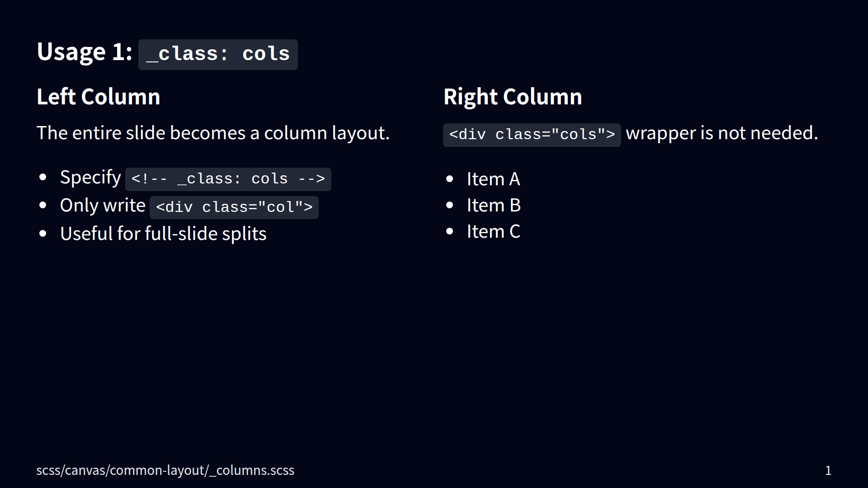Click the "Right Column" heading
868x488 pixels.
(x=513, y=97)
